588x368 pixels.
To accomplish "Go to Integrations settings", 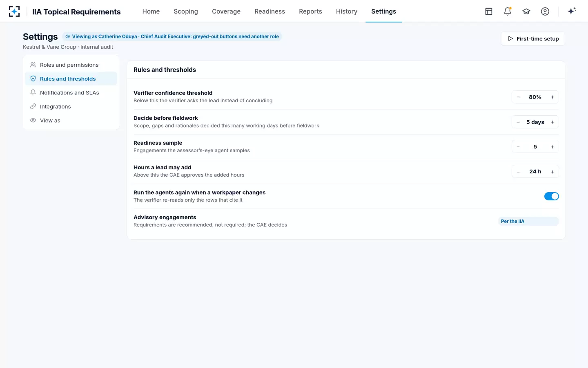I will (x=71, y=107).
